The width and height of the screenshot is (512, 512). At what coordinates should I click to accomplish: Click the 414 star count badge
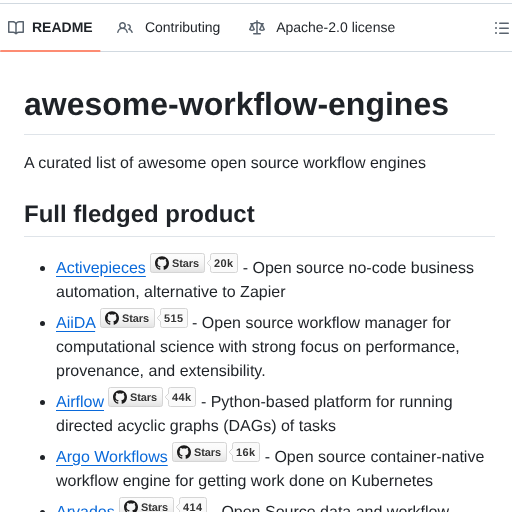(x=192, y=506)
